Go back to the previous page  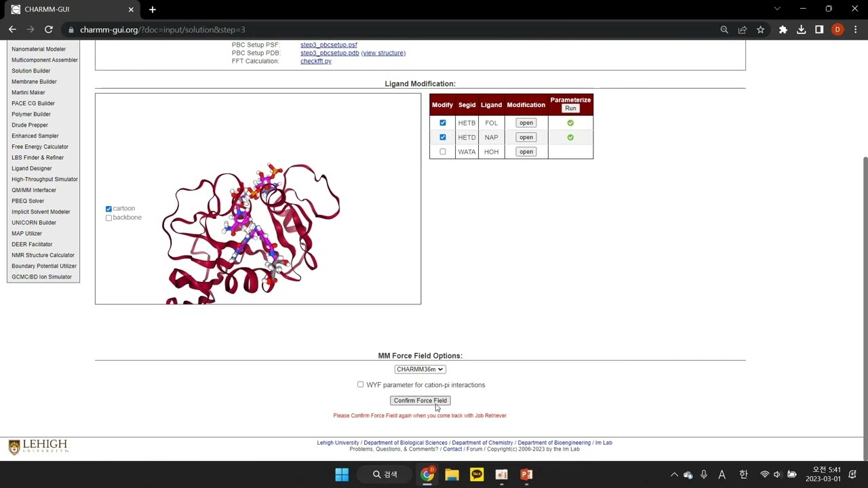tap(12, 30)
